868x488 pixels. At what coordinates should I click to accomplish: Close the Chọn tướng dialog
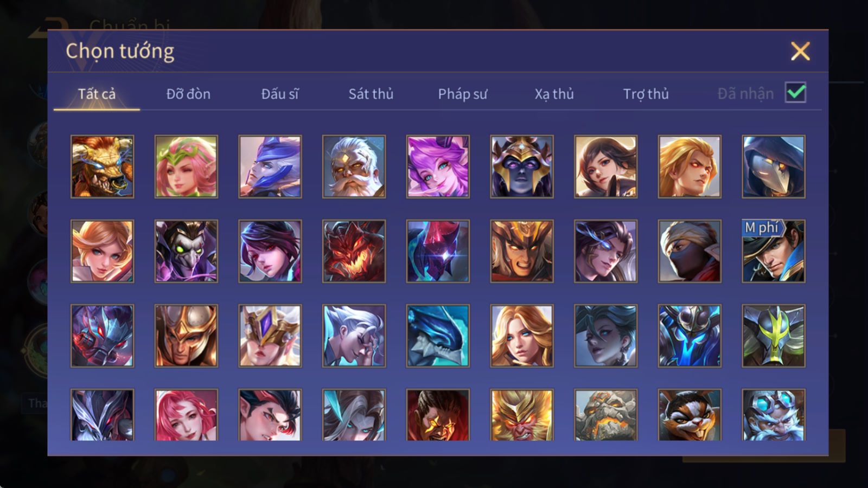pyautogui.click(x=800, y=51)
